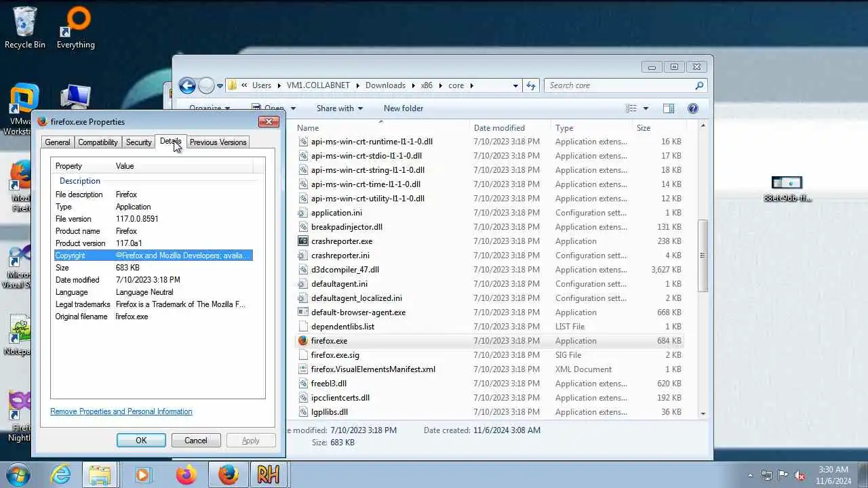Open the Explorer help question-mark icon
This screenshot has height=488, width=868.
pos(692,108)
